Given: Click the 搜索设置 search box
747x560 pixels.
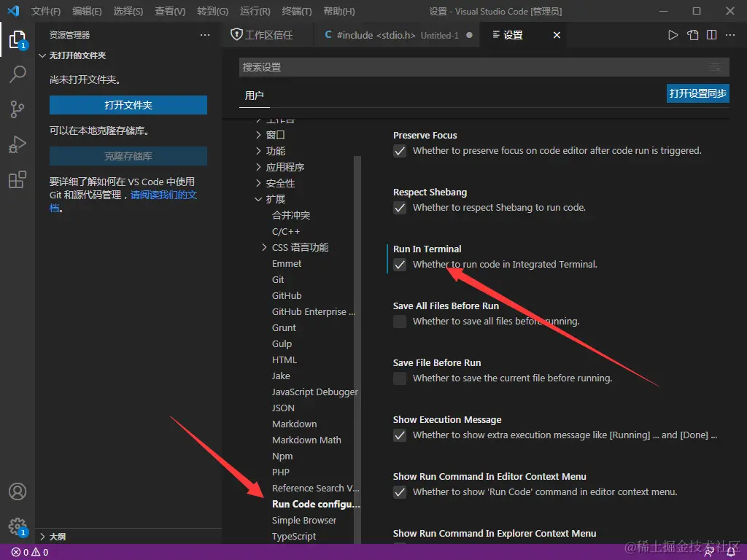Looking at the screenshot, I should click(474, 67).
